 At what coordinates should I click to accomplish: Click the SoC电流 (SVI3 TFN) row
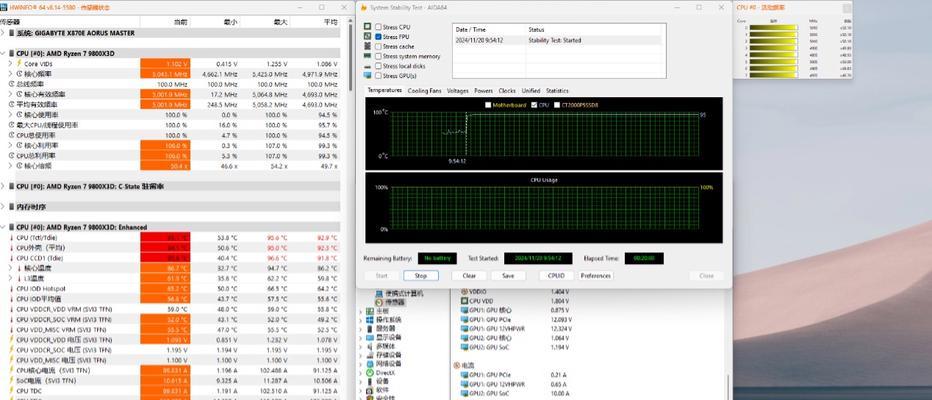point(170,381)
